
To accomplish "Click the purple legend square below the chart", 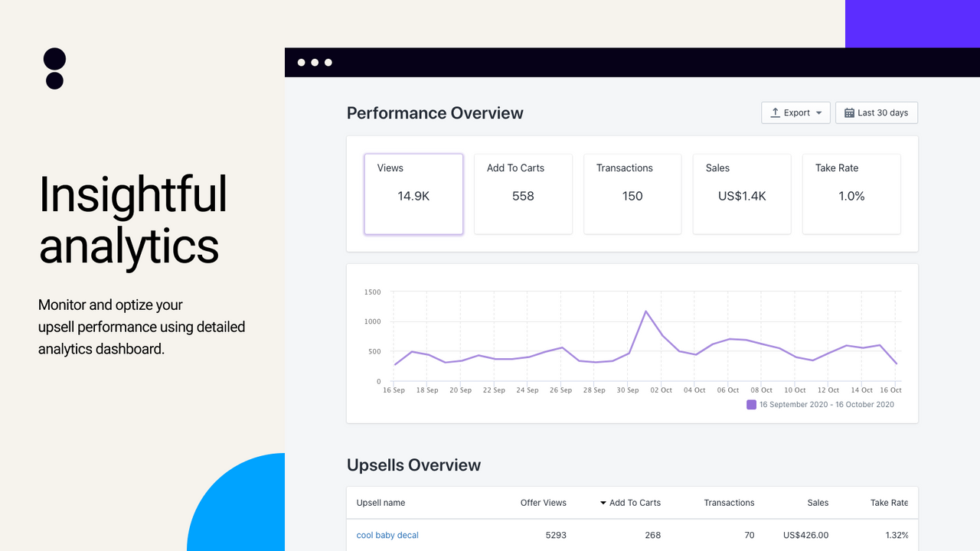I will coord(752,404).
